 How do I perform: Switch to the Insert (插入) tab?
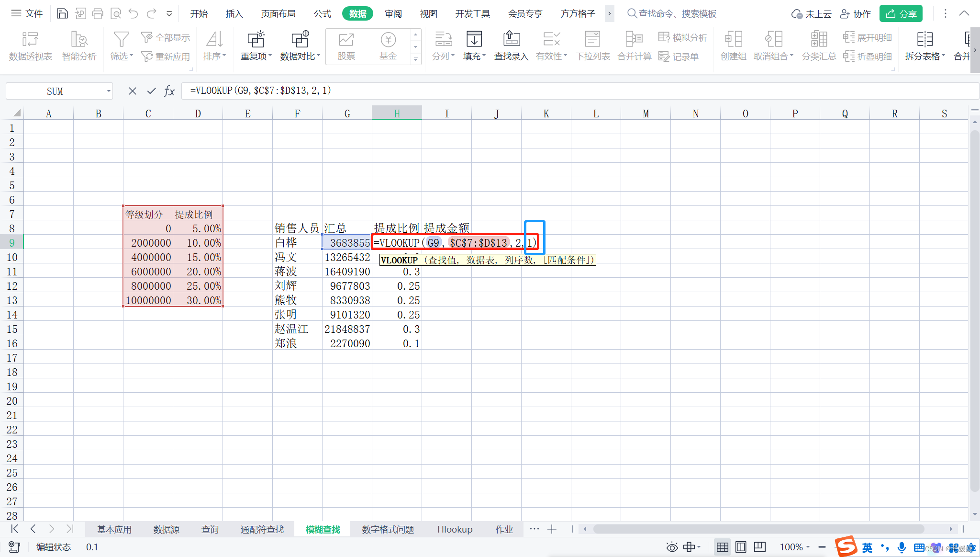234,13
